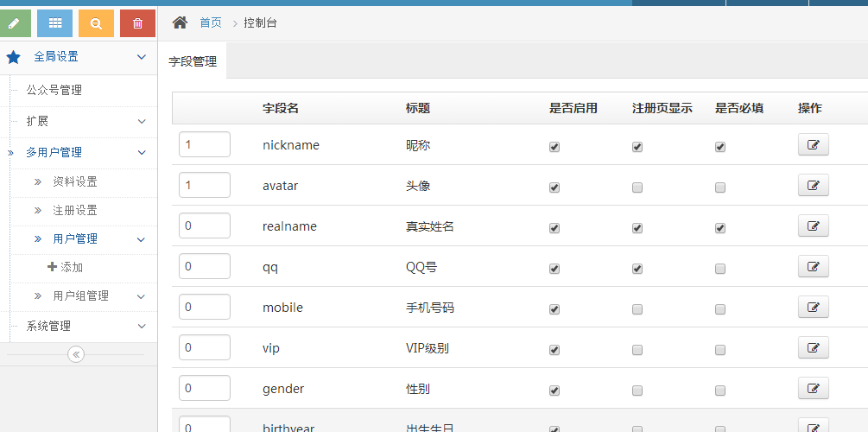Disable the mobile field enabled checkbox
Viewport: 868px width, 432px height.
(x=554, y=309)
